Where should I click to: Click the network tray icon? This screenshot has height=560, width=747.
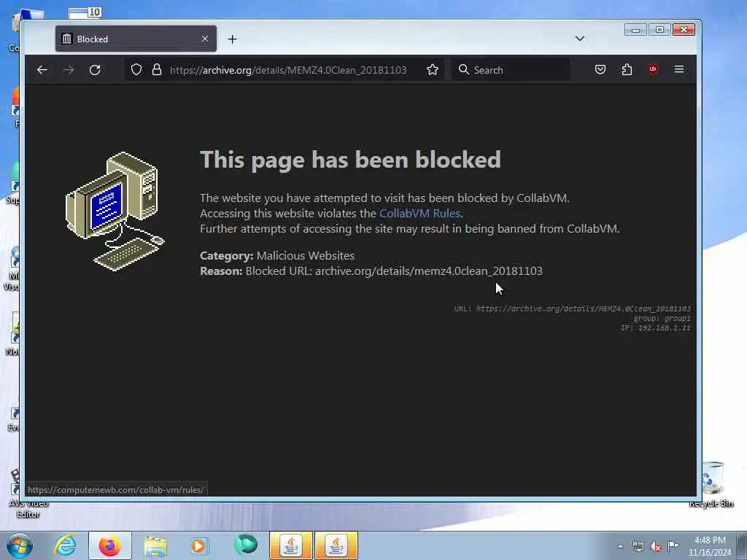pos(638,547)
